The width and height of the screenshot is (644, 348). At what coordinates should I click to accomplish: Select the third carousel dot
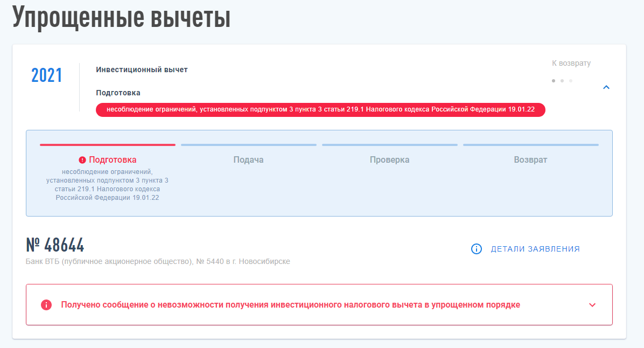click(x=571, y=80)
